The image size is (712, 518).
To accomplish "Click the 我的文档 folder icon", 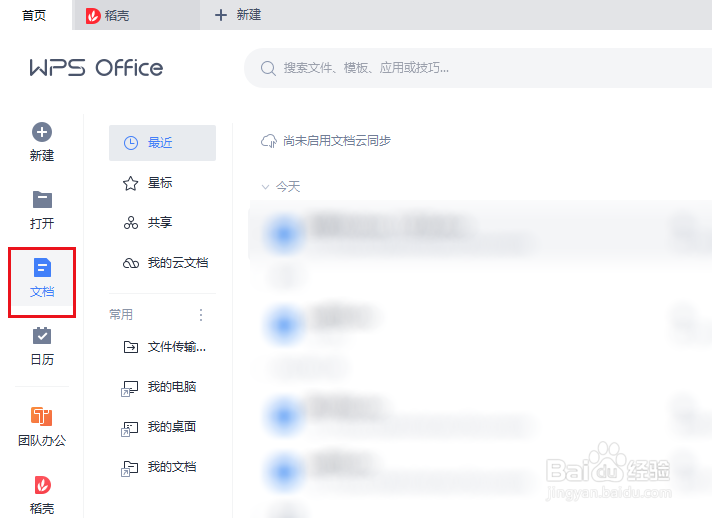I will point(129,469).
